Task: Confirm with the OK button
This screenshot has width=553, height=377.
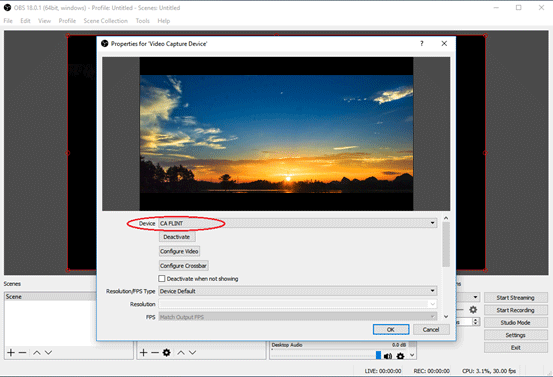Action: [391, 329]
